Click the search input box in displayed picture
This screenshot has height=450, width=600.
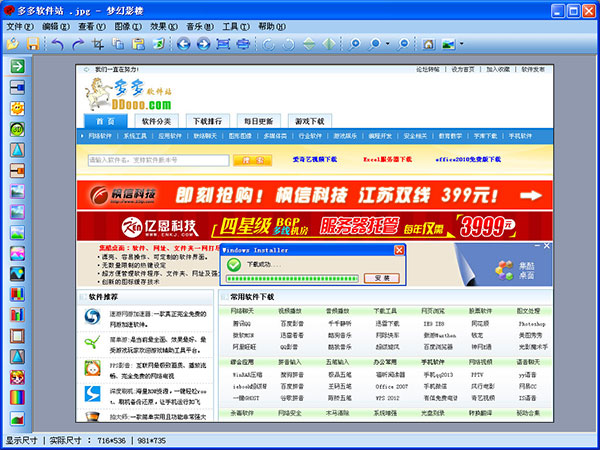(x=158, y=160)
